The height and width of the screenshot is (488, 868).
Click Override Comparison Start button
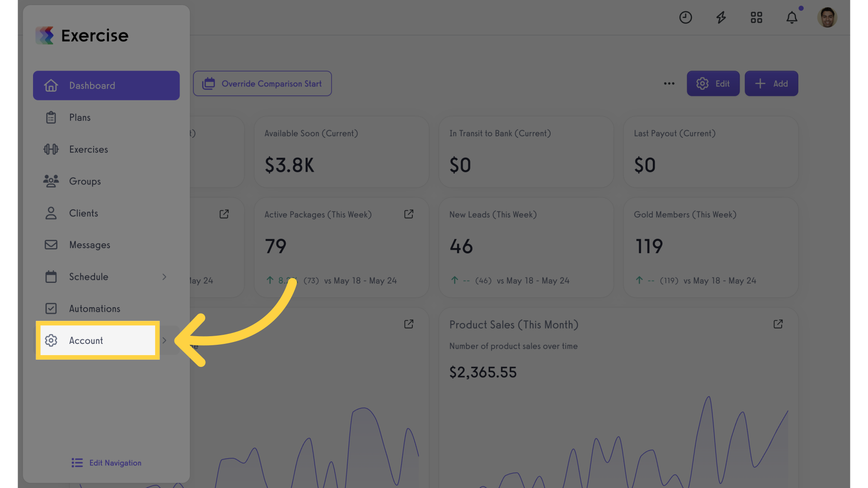click(262, 84)
